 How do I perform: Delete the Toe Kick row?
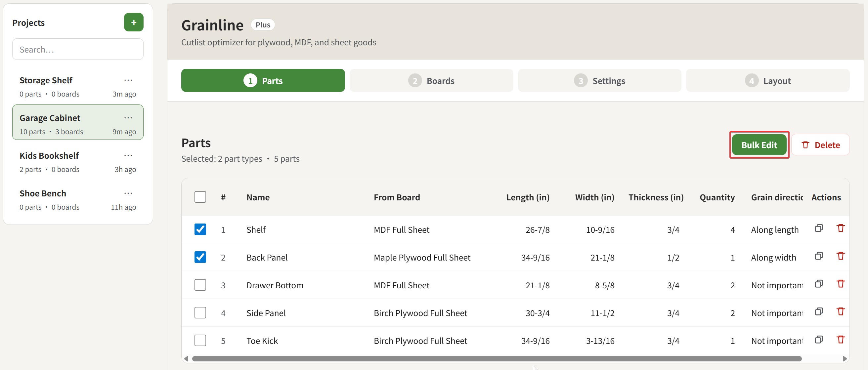coord(840,339)
